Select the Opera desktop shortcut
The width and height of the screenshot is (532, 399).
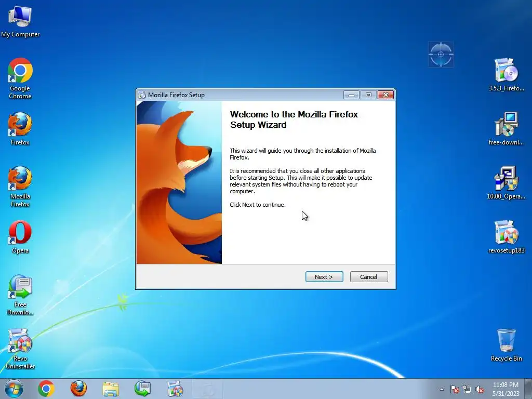click(20, 237)
